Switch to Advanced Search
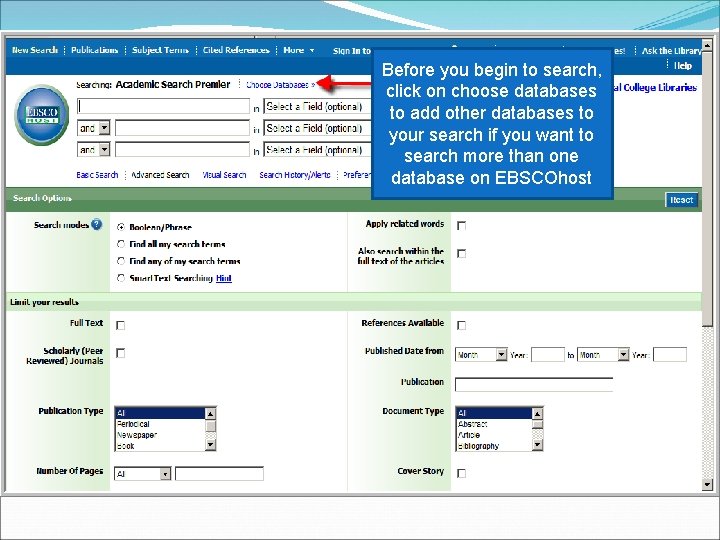720x540 pixels. click(x=160, y=175)
